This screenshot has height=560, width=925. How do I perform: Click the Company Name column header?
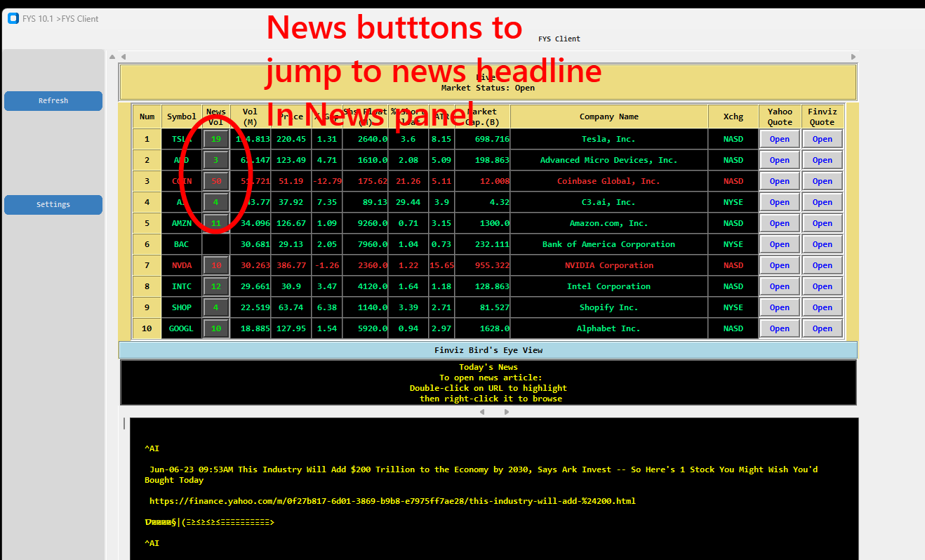tap(609, 116)
